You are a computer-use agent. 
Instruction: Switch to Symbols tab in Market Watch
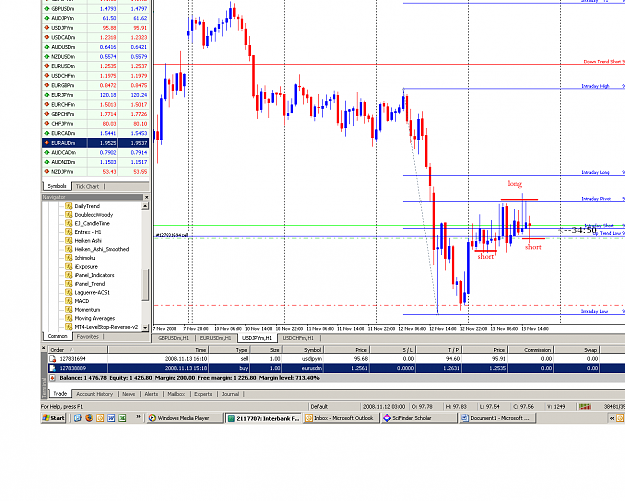click(57, 186)
